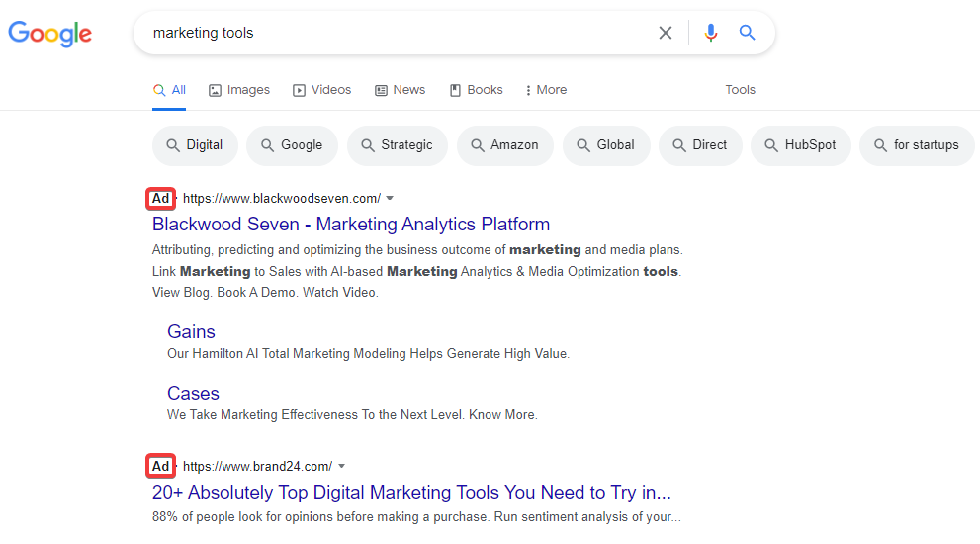Open Blackwood Seven Marketing Analytics Platform link
980x544 pixels.
[x=351, y=225]
